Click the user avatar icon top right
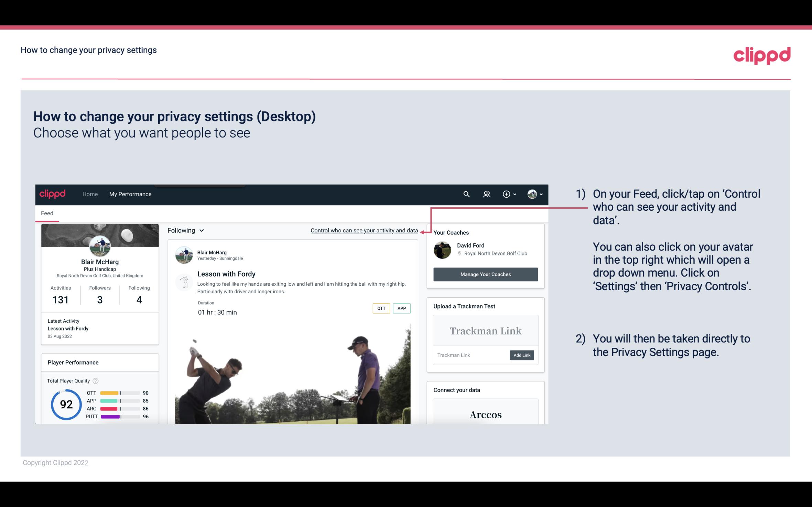812x507 pixels. click(x=532, y=193)
